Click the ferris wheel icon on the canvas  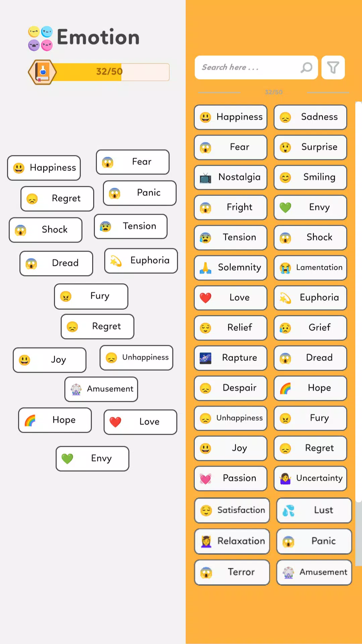click(x=76, y=389)
